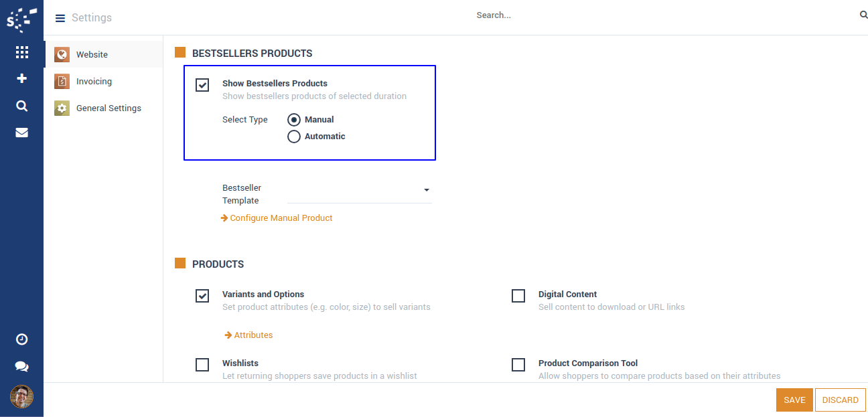Screen dimensions: 868x417
Task: Open the clock activities icon
Action: 21,339
